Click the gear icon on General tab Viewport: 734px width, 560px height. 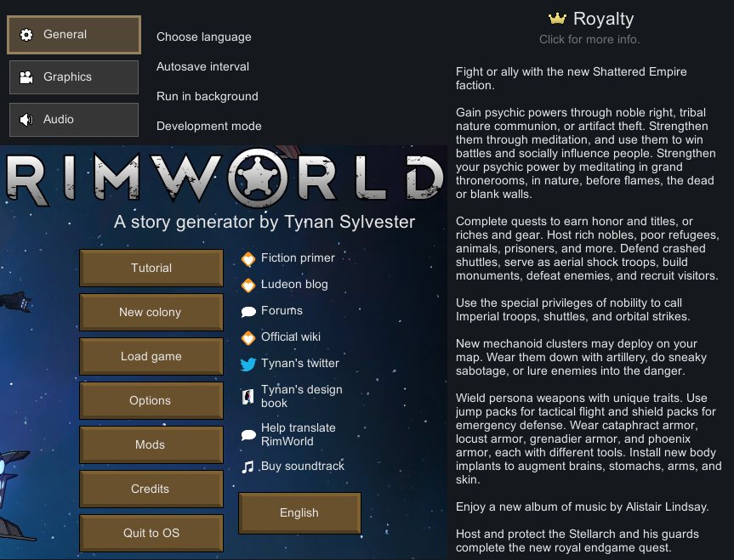point(26,35)
